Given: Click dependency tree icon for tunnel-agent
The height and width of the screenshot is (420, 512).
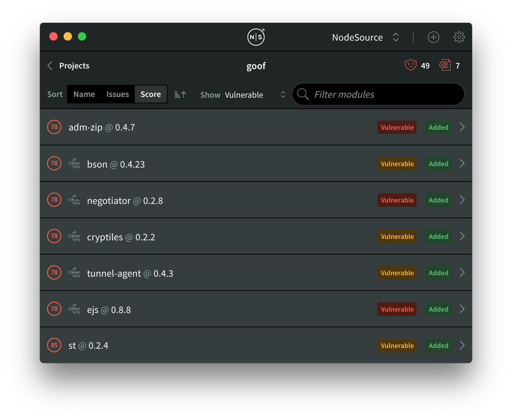Looking at the screenshot, I should click(74, 273).
